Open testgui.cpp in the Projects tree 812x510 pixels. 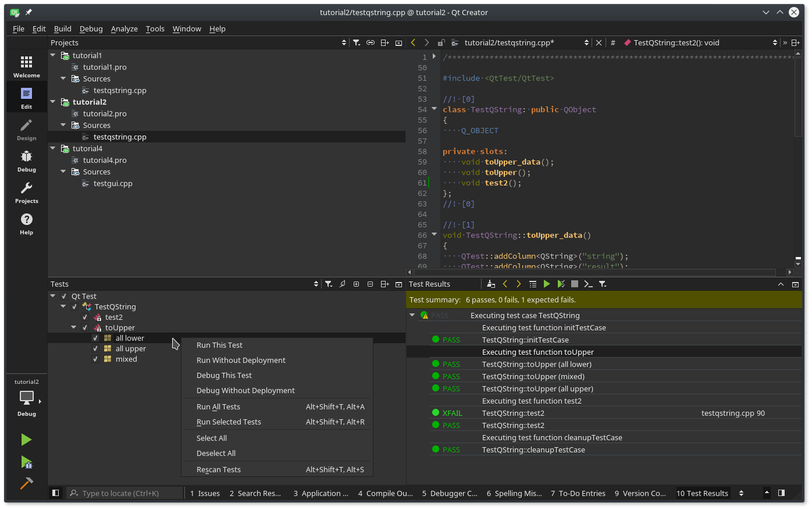[113, 183]
